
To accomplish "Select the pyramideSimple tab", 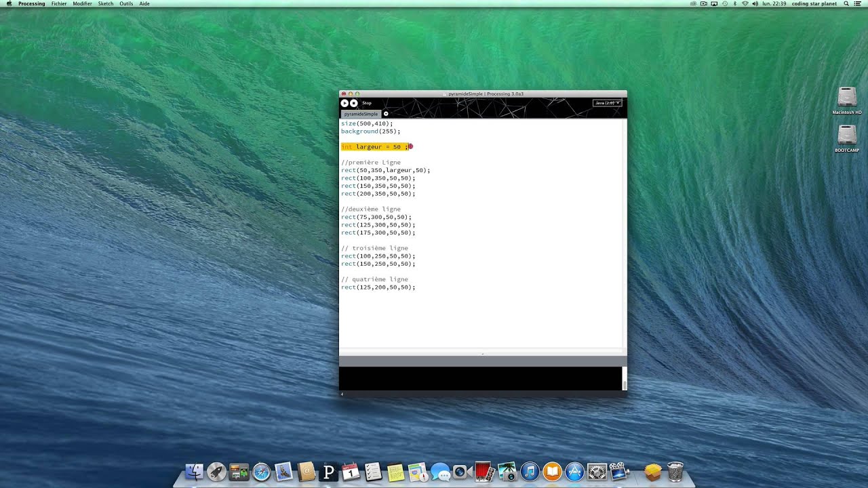I will click(361, 114).
